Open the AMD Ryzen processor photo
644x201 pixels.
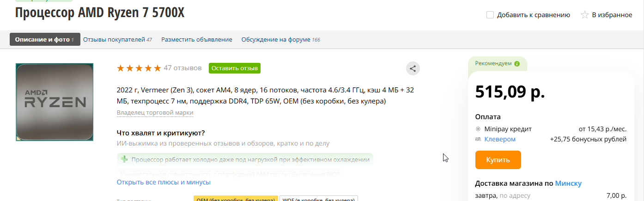click(55, 102)
